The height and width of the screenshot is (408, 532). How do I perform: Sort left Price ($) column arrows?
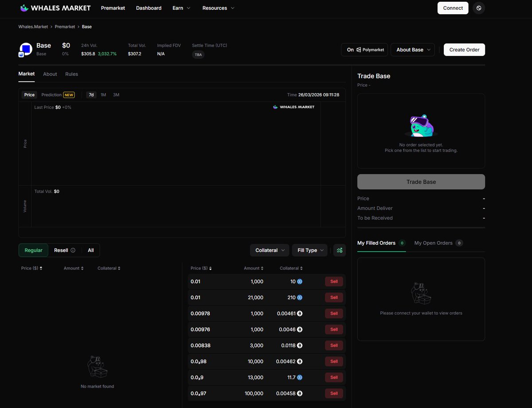click(x=41, y=268)
